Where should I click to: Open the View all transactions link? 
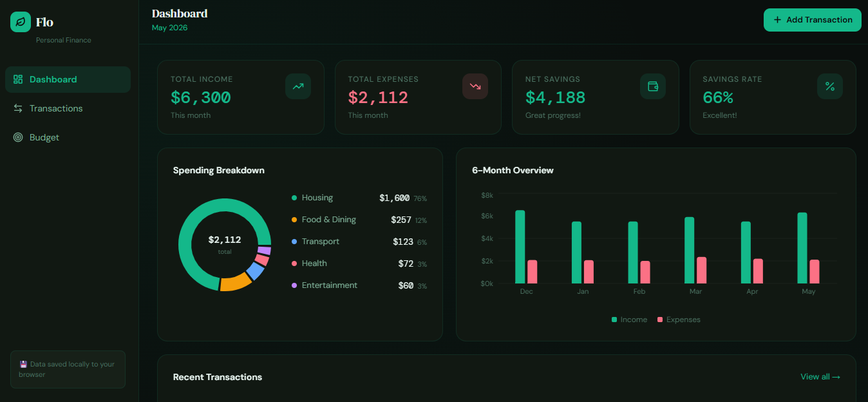[x=820, y=377]
